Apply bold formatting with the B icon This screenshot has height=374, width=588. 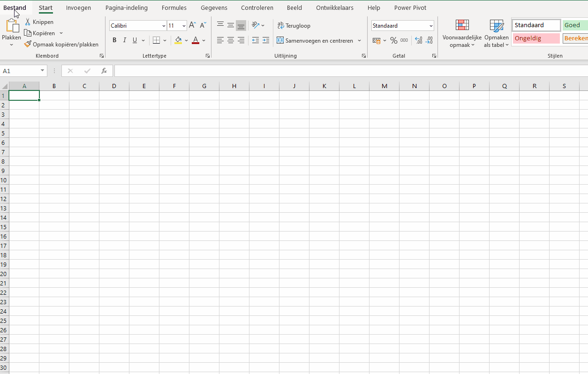pos(114,40)
